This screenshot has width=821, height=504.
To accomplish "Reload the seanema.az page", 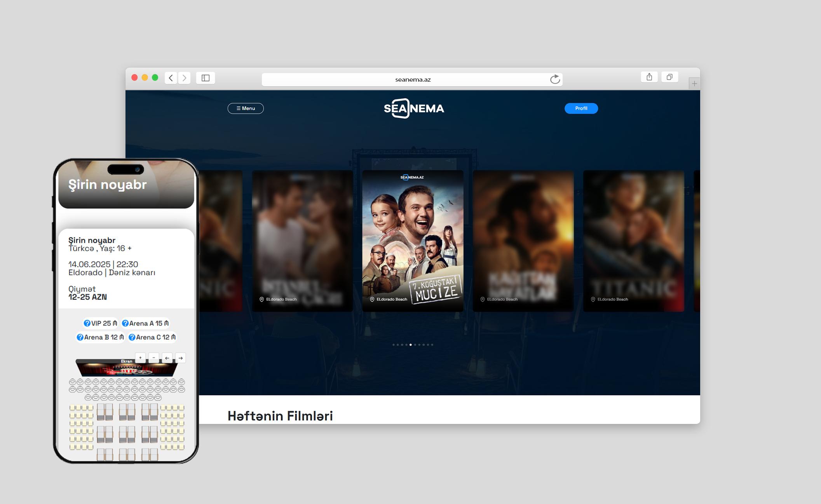I will 555,79.
